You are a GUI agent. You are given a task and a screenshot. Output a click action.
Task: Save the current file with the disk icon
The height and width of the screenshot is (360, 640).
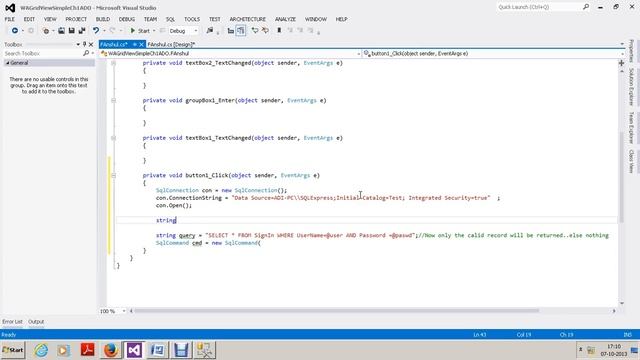click(71, 31)
